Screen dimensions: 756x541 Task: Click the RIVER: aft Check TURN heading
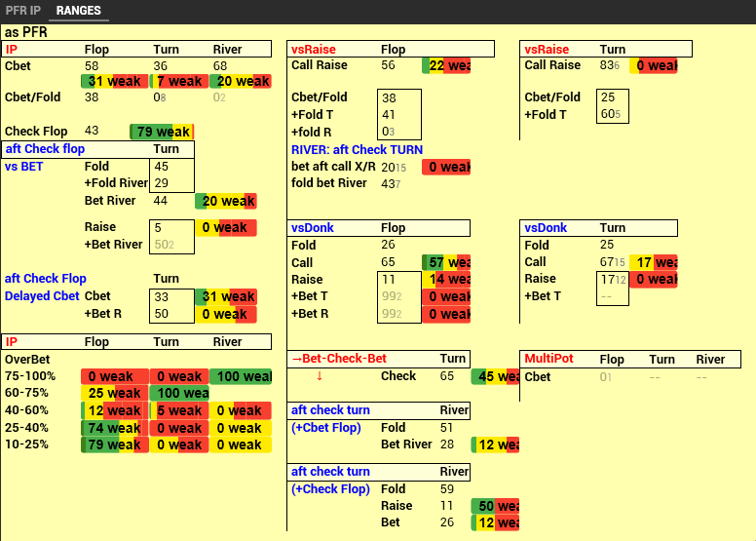pyautogui.click(x=357, y=150)
